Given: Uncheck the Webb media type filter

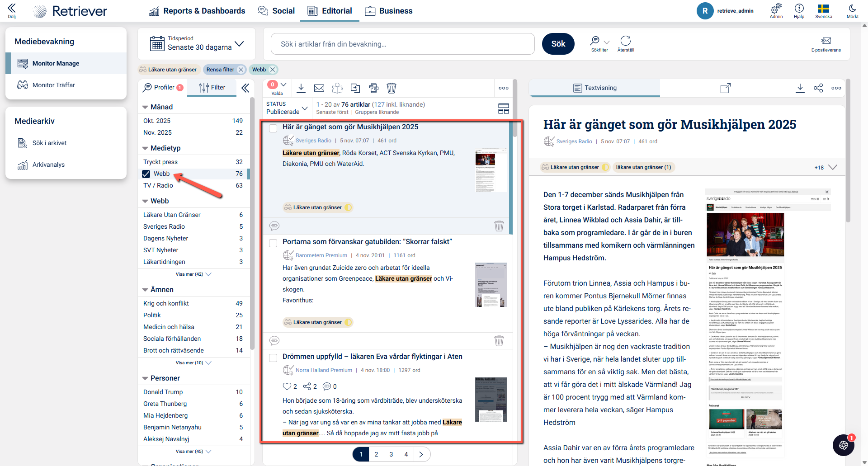Looking at the screenshot, I should pyautogui.click(x=146, y=174).
